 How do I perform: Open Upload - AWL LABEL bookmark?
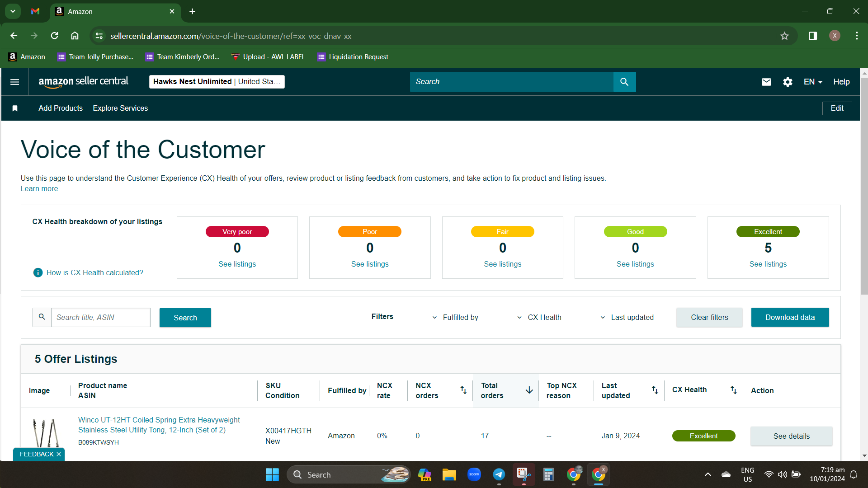[268, 57]
